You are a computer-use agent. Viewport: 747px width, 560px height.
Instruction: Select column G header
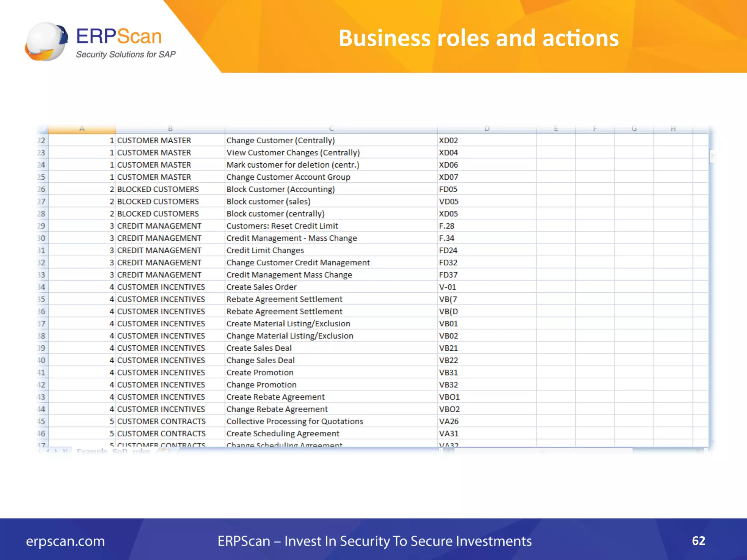(634, 129)
